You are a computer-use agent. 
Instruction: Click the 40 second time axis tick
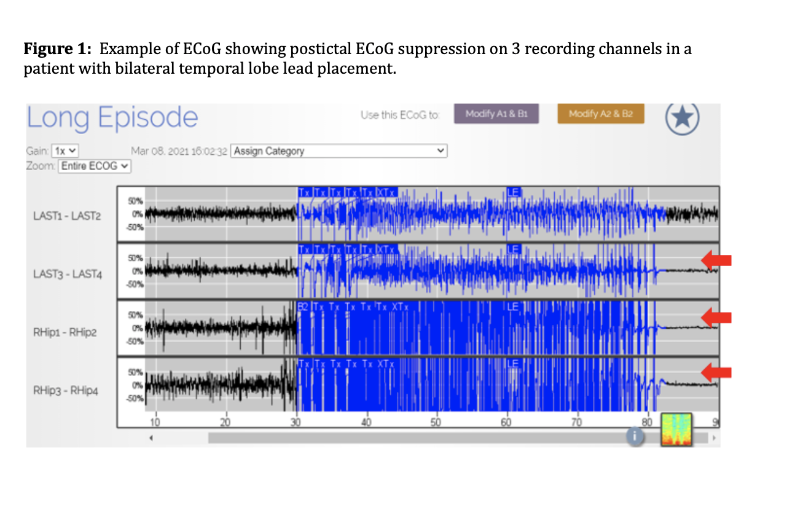pos(366,422)
